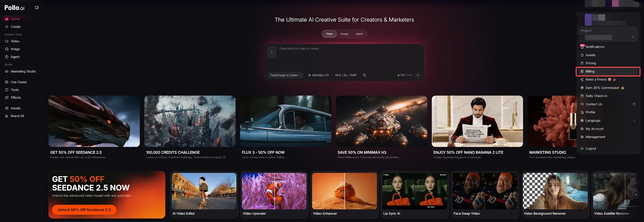Click the sidebar Assets icon
Screen dimensions: 644x222
tap(7, 108)
